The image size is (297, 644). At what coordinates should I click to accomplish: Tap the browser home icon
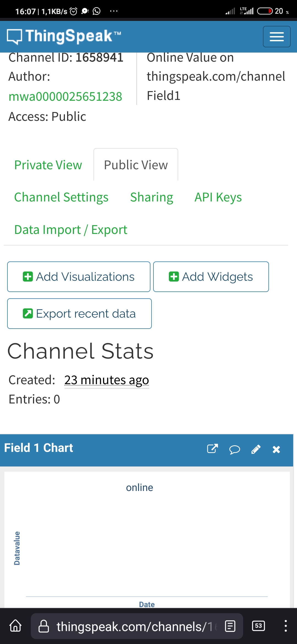pyautogui.click(x=15, y=626)
